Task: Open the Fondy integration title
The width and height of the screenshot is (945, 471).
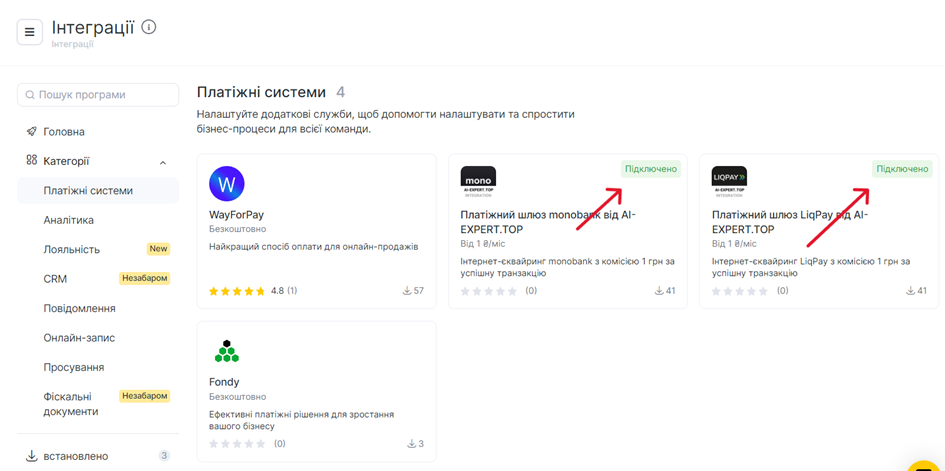Action: [x=224, y=382]
